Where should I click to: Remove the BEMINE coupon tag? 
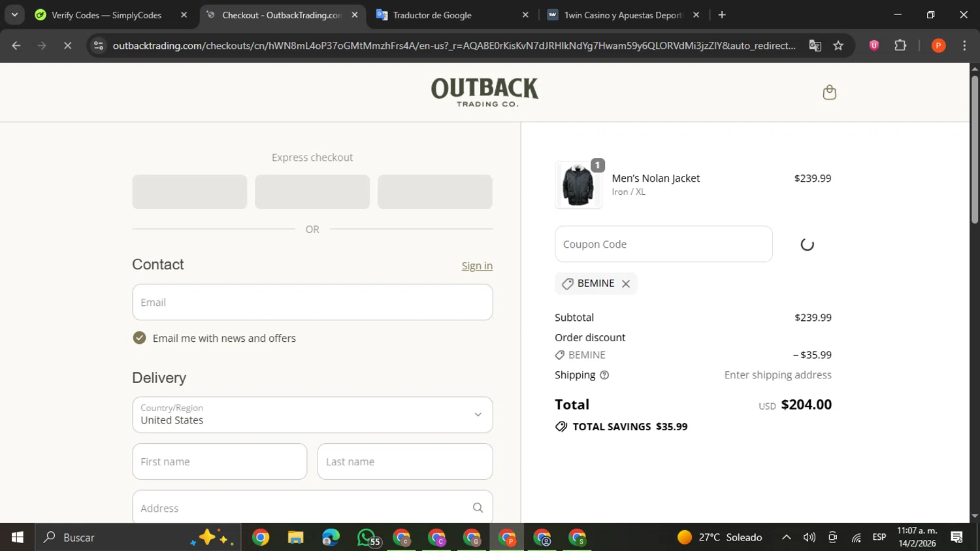pos(626,284)
